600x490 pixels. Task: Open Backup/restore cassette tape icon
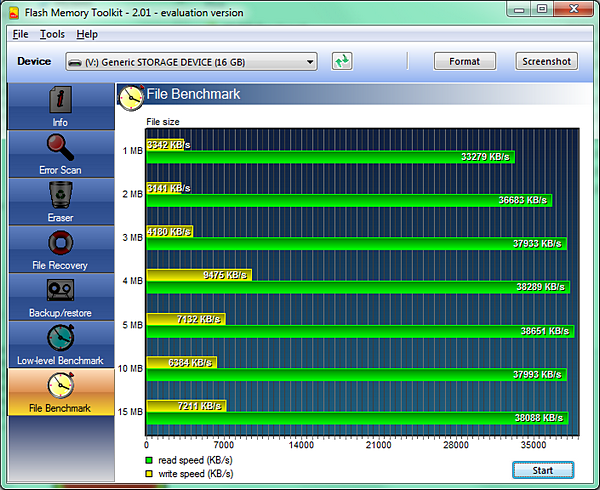tap(60, 290)
